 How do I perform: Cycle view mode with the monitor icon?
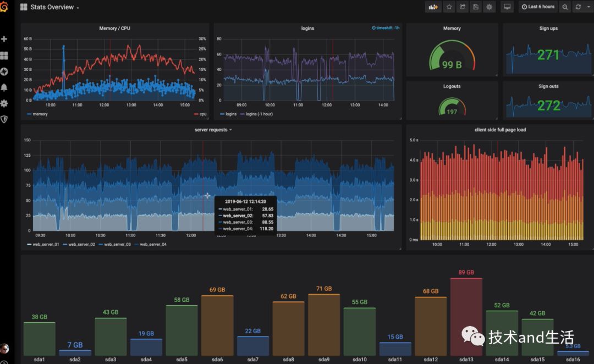click(x=507, y=7)
